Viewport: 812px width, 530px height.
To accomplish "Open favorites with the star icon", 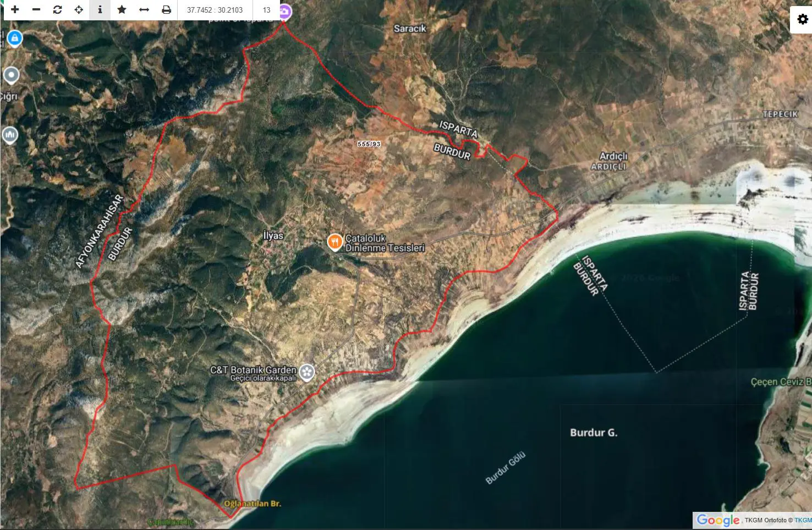I will (122, 10).
